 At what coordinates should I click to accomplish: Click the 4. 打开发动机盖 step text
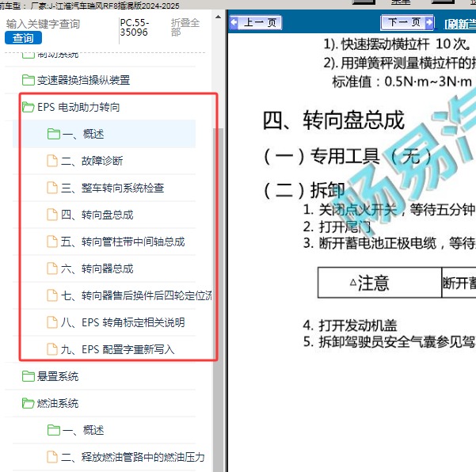click(x=350, y=325)
